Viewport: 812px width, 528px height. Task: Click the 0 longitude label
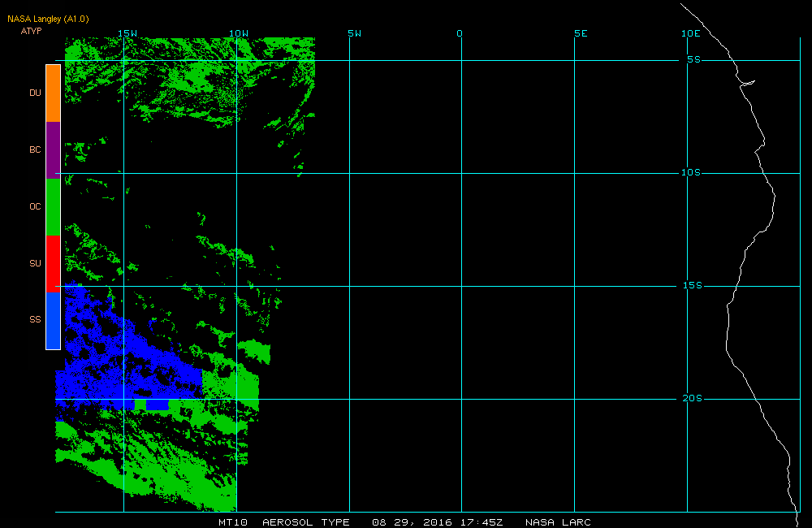coord(460,33)
